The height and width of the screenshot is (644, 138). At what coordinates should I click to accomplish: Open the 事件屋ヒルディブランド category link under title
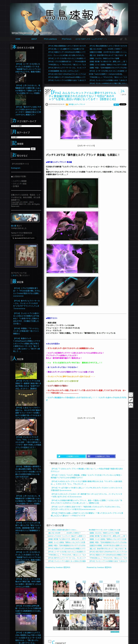(77, 105)
